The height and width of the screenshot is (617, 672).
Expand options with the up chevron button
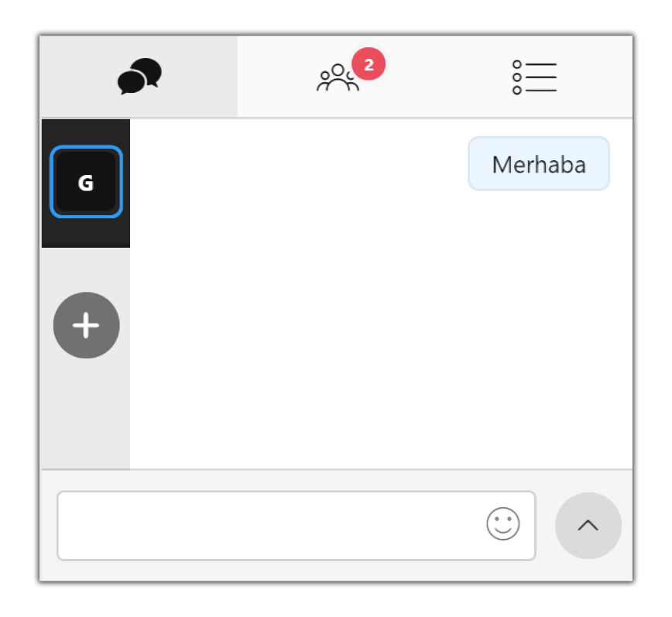coord(588,526)
